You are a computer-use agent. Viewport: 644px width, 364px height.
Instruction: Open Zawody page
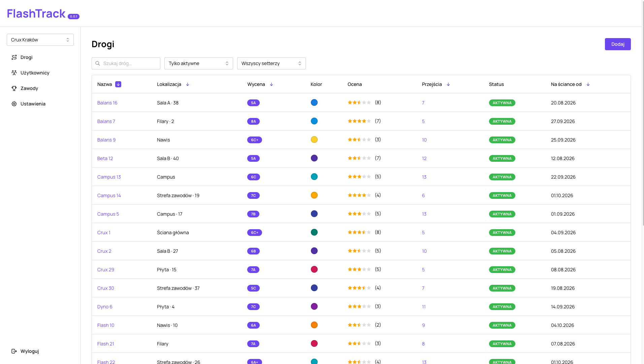[x=40, y=88]
